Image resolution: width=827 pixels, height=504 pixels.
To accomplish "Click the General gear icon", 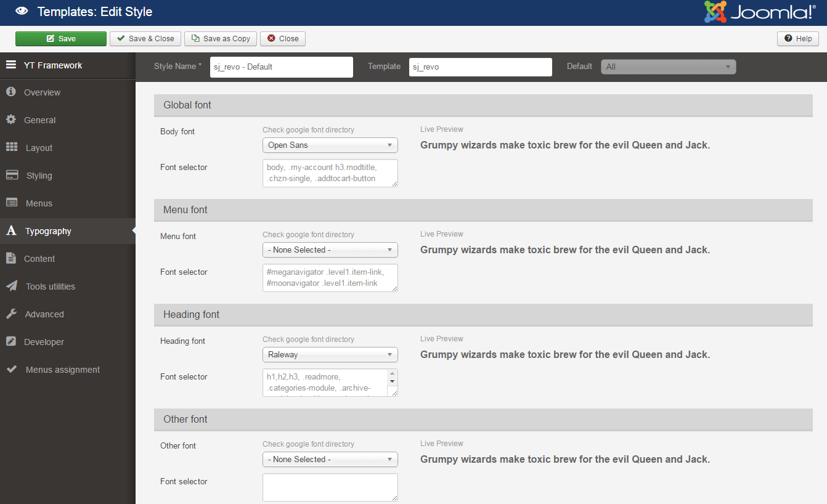I will coord(10,120).
